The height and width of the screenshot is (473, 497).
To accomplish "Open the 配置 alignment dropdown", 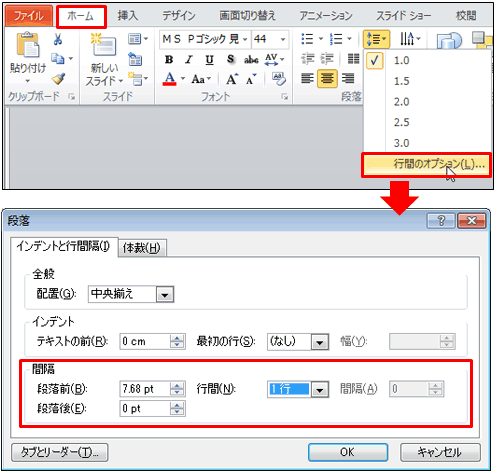I will tap(165, 295).
